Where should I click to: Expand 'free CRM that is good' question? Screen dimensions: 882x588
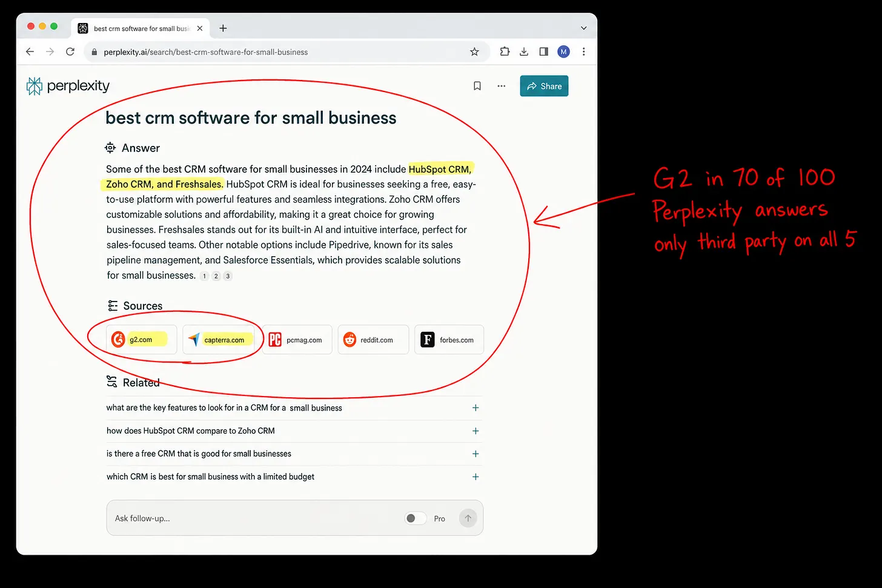click(476, 454)
